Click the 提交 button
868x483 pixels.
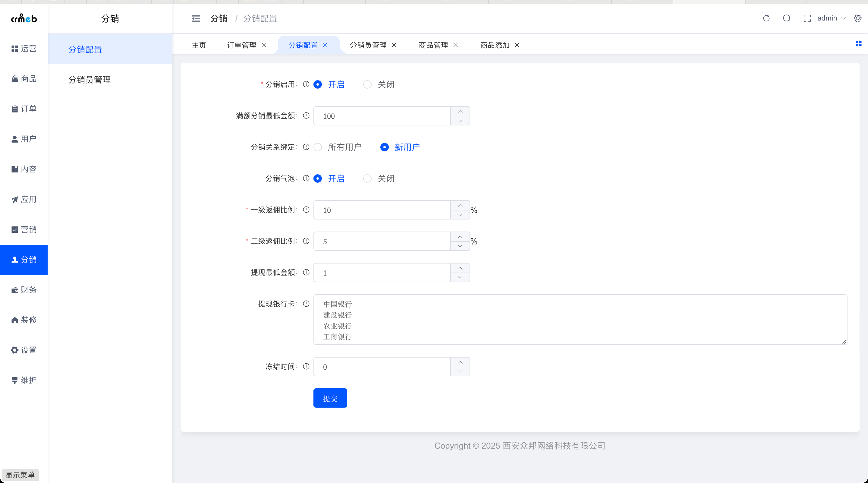(x=330, y=398)
